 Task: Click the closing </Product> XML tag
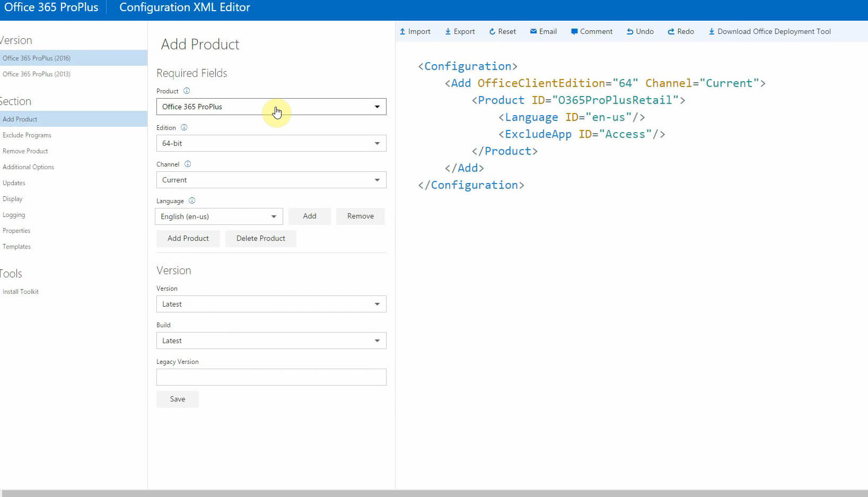(x=505, y=151)
